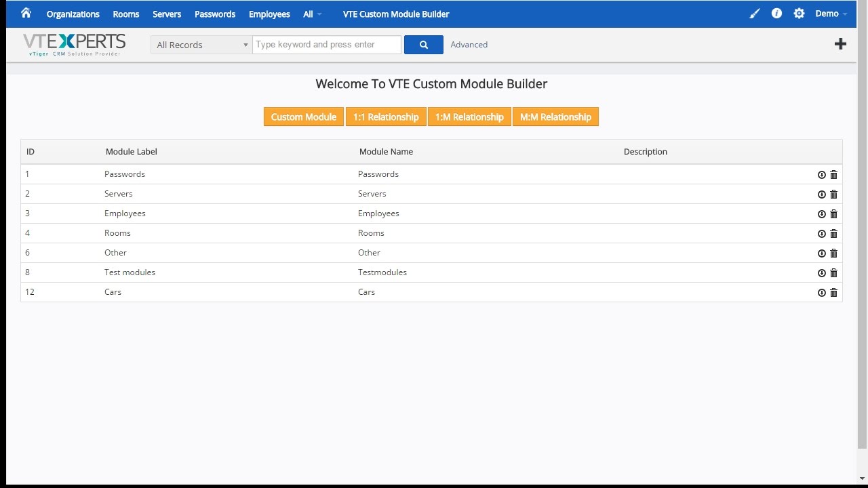
Task: Open the Organizations menu
Action: 73,14
